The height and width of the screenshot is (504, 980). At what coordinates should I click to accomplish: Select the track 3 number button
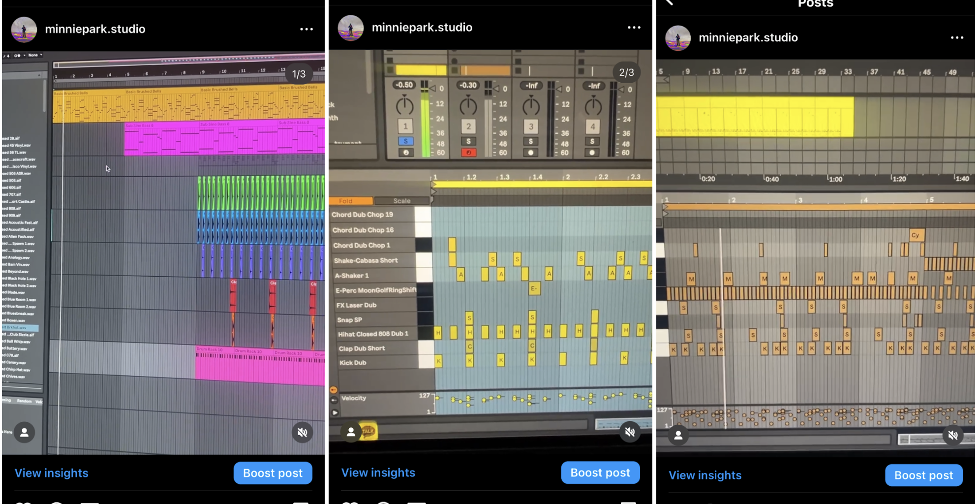point(531,126)
